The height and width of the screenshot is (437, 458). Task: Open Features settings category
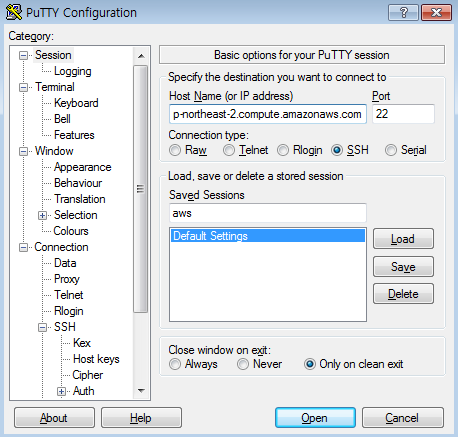pos(74,135)
